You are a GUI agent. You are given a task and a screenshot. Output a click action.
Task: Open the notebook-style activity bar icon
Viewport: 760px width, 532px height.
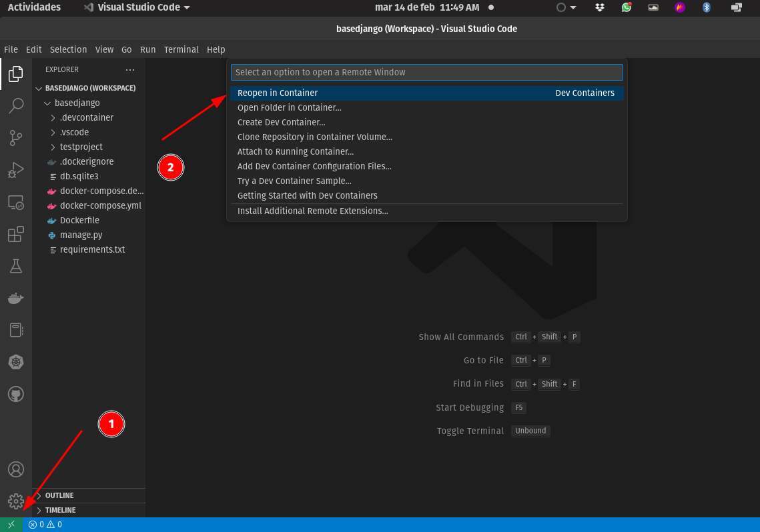(x=16, y=330)
